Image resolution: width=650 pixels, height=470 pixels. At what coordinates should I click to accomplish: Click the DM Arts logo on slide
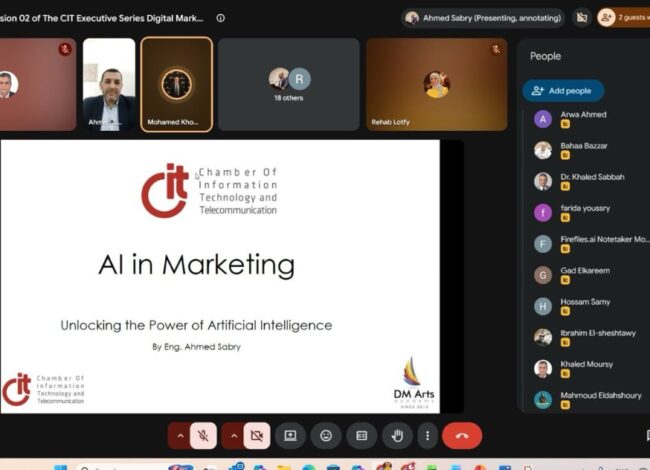414,383
